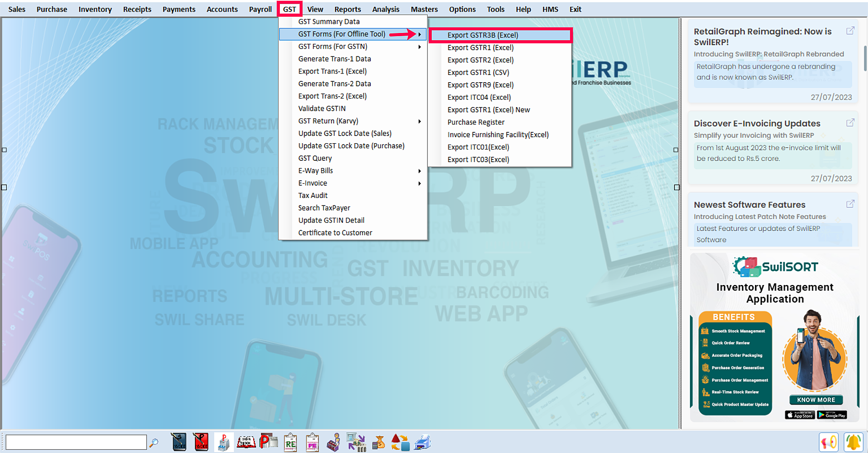Viewport: 868px width, 453px height.
Task: Select Validate GSTIN
Action: point(353,109)
